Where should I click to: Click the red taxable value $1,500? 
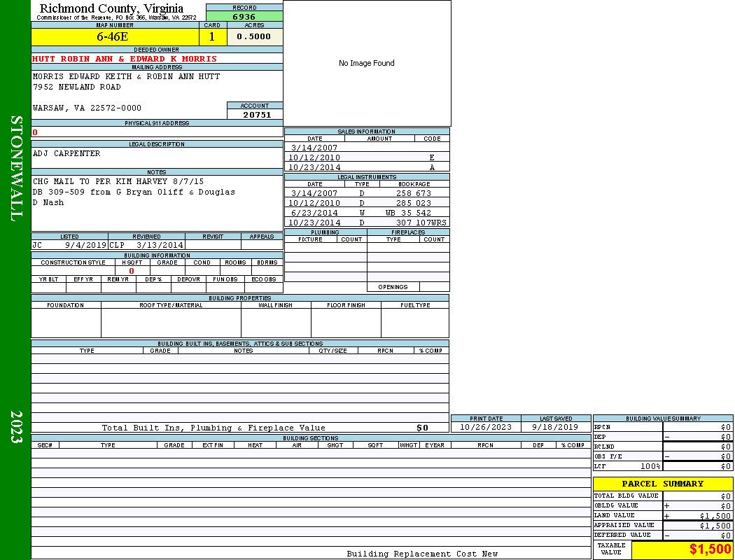[x=710, y=549]
